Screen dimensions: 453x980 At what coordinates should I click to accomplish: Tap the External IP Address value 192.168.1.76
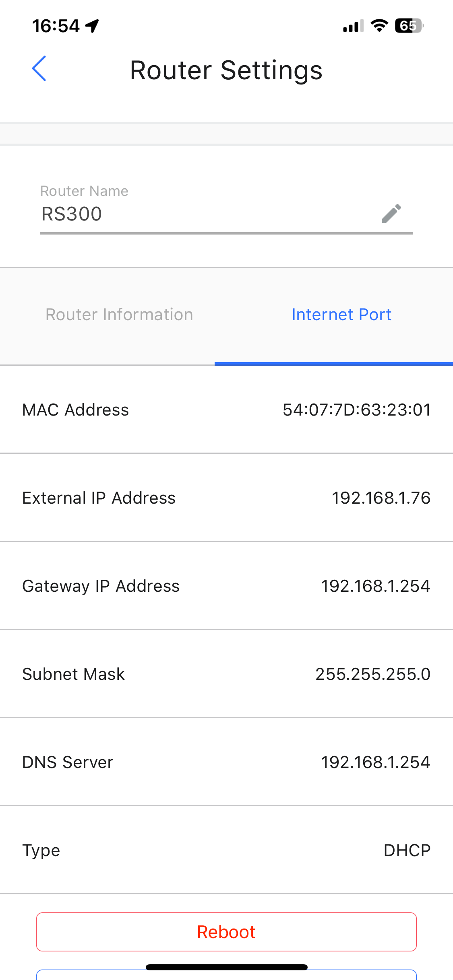pos(381,498)
